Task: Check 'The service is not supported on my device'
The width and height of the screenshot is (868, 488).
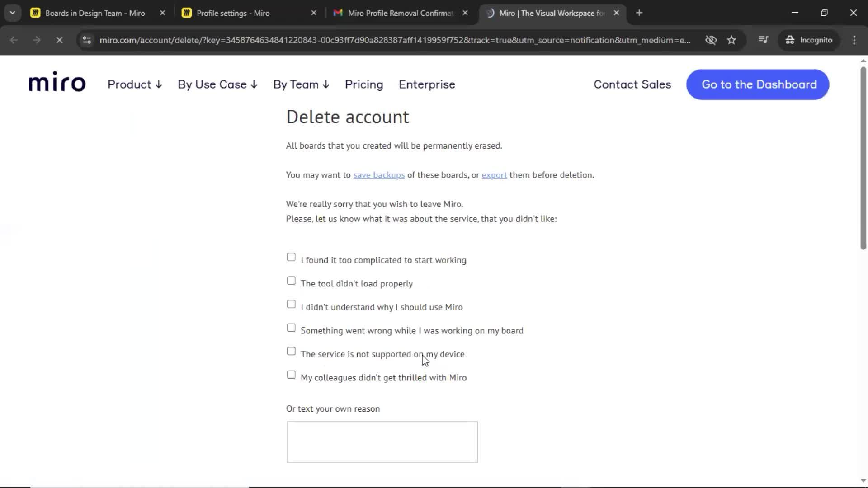Action: point(291,351)
